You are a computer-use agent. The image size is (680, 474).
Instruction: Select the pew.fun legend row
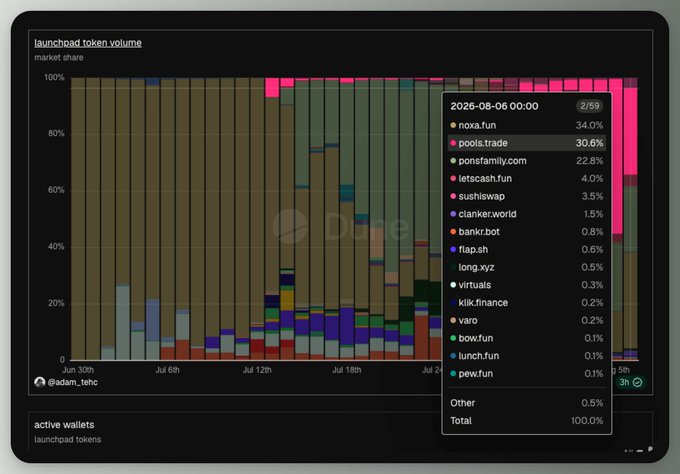[526, 374]
